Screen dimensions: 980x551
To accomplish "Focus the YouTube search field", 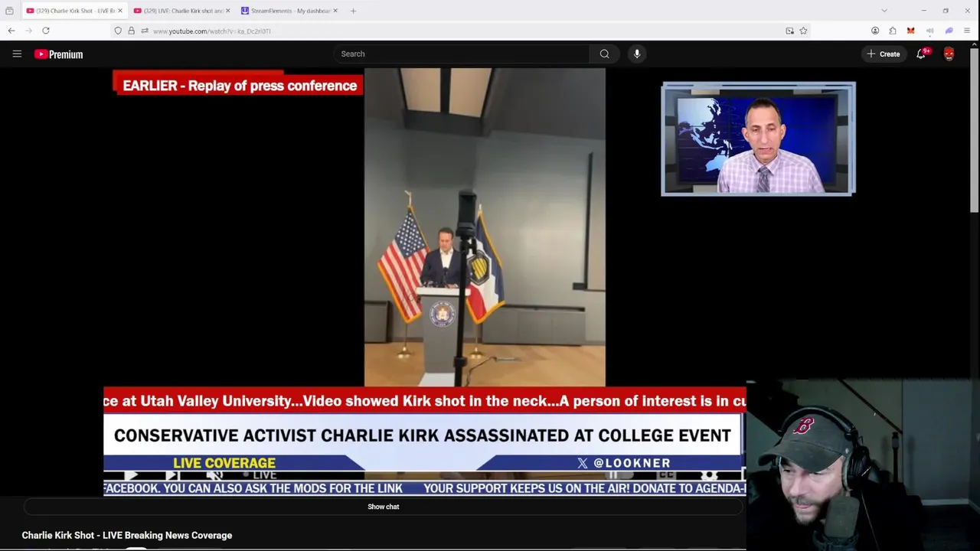I will (461, 54).
